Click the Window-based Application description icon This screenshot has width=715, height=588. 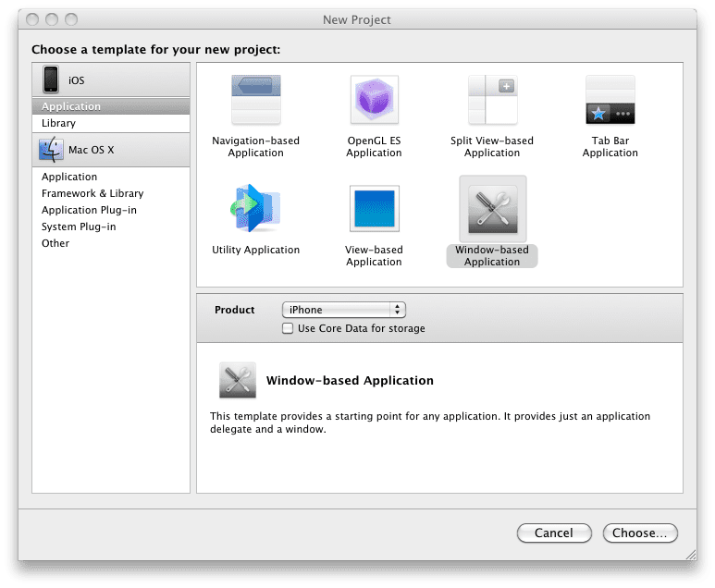(237, 380)
